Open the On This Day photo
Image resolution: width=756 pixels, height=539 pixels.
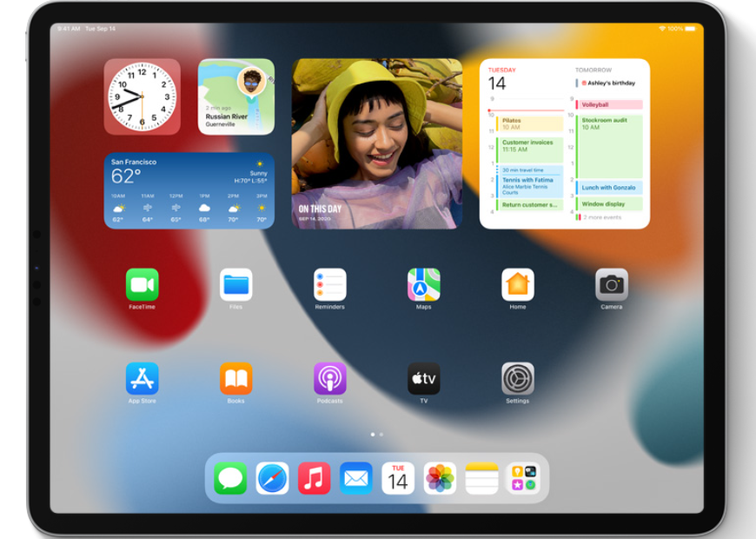click(x=376, y=143)
